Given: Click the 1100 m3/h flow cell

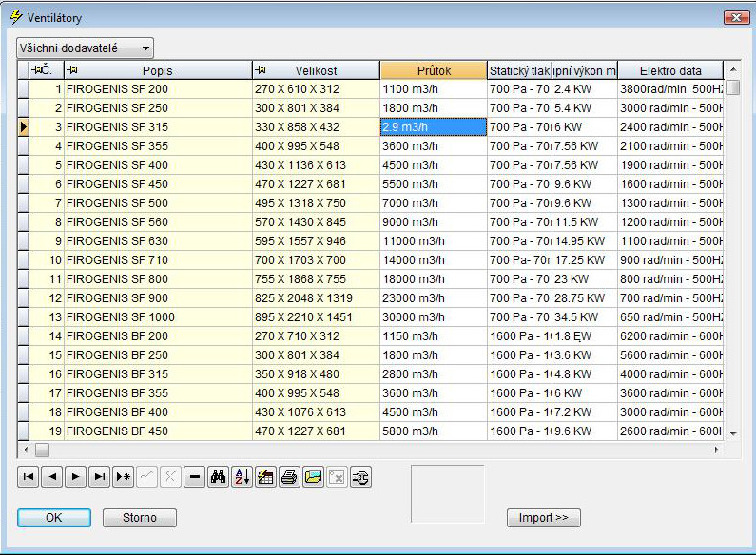Looking at the screenshot, I should tap(434, 89).
